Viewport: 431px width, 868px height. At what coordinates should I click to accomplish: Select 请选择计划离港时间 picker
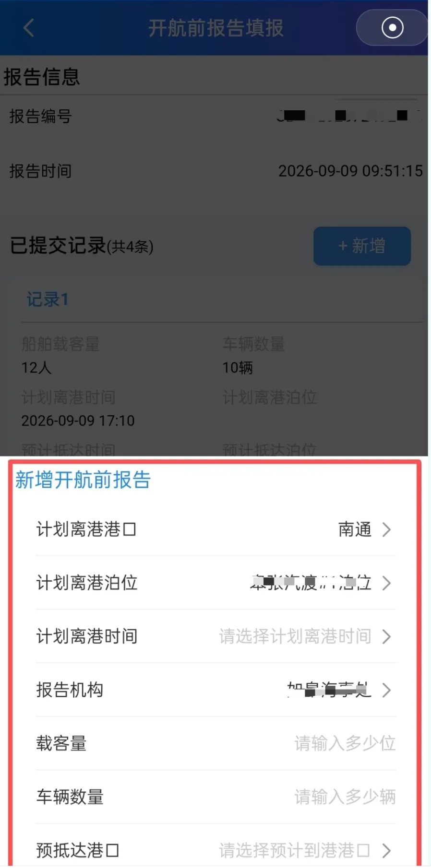click(x=295, y=636)
